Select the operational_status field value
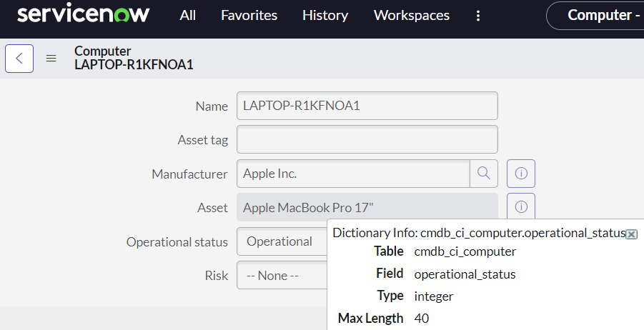This screenshot has width=644, height=330. point(465,274)
